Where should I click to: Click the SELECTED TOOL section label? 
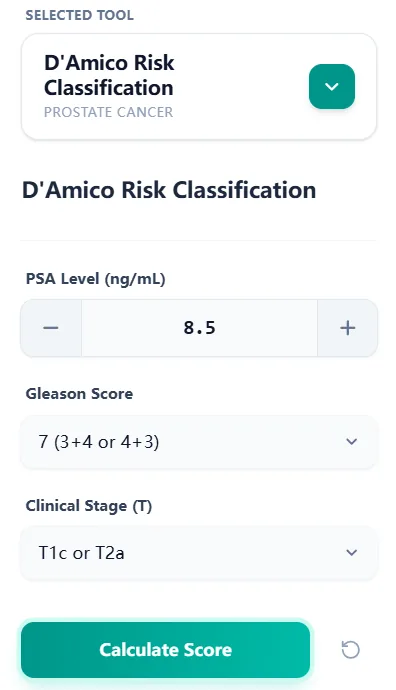[x=80, y=15]
